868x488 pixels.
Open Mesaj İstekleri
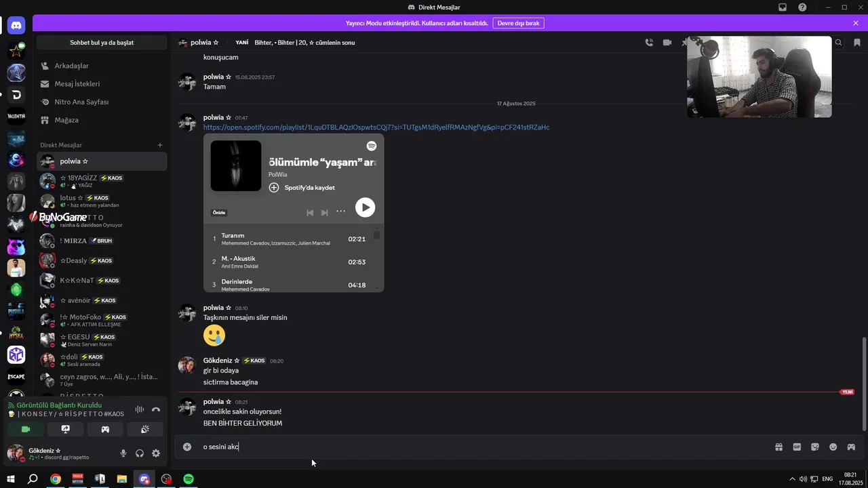[x=102, y=84]
